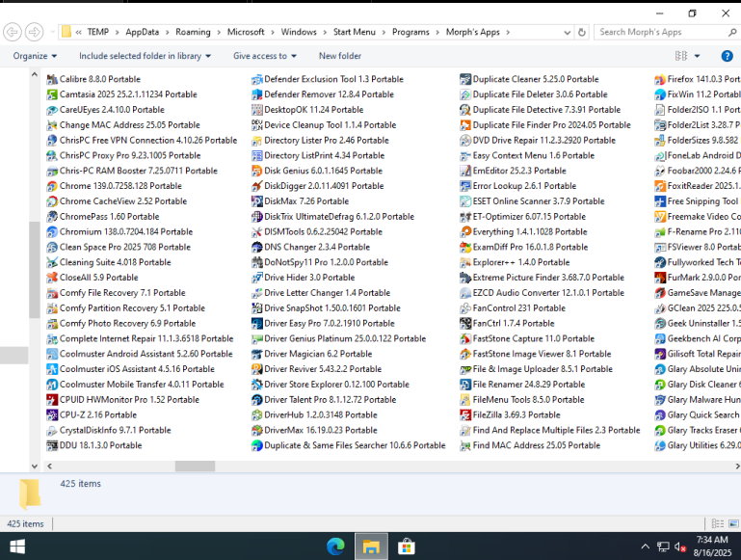
Task: Click the New folder button
Action: click(340, 56)
